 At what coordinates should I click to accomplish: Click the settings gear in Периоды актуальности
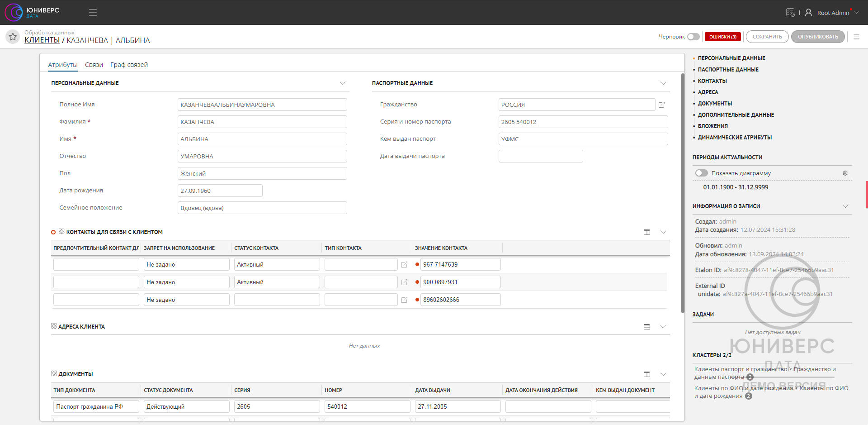pyautogui.click(x=845, y=173)
